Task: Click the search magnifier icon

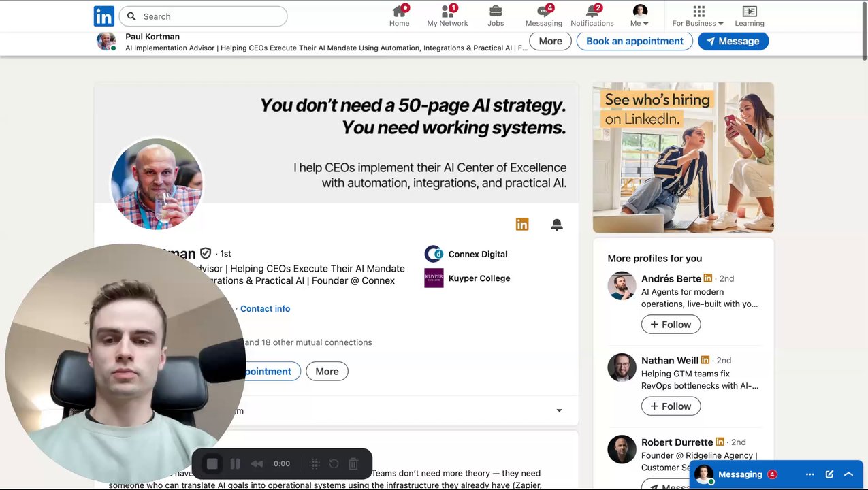Action: pos(131,16)
